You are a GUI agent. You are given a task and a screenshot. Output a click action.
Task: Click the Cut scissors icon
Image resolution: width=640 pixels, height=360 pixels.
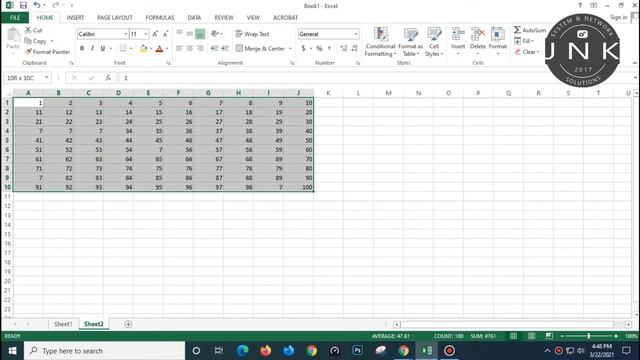point(28,30)
